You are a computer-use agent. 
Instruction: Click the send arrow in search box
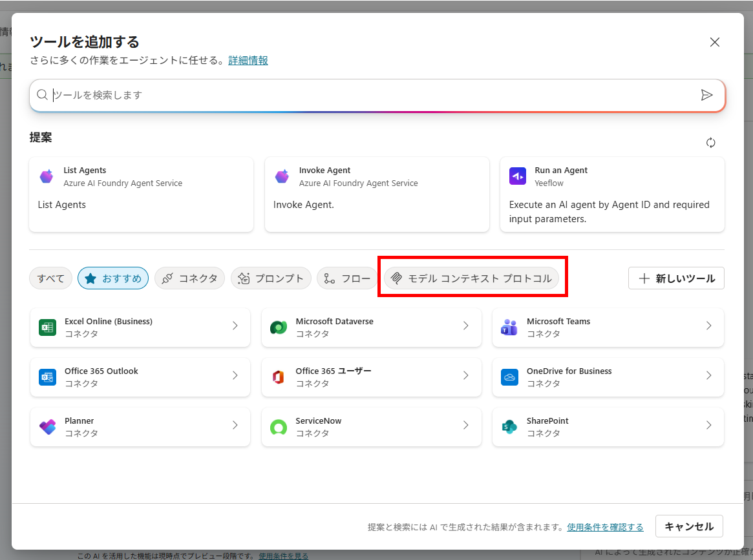(x=706, y=95)
